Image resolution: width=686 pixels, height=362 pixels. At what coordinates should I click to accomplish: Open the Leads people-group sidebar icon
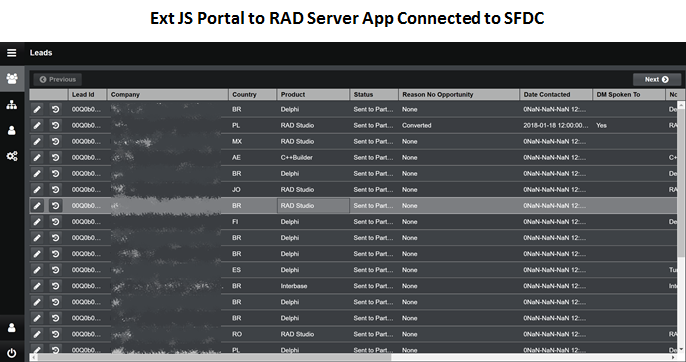pyautogui.click(x=12, y=79)
